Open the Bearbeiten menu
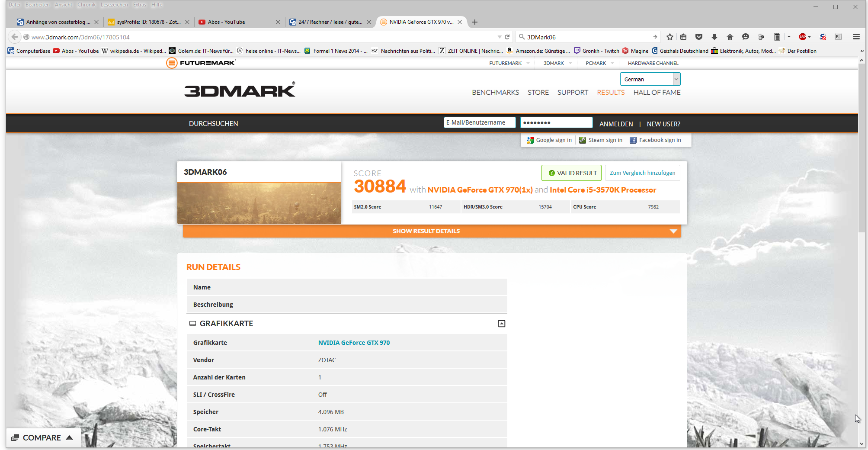Image resolution: width=868 pixels, height=450 pixels. (37, 5)
